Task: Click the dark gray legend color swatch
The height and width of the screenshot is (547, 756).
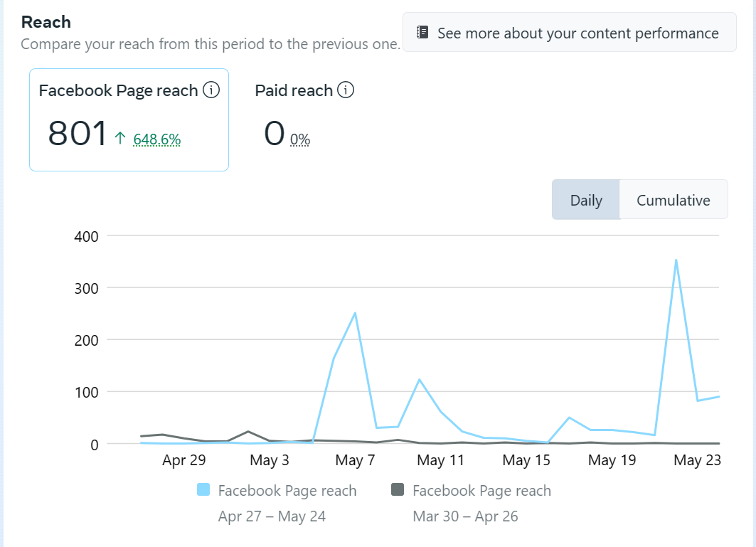Action: (398, 490)
